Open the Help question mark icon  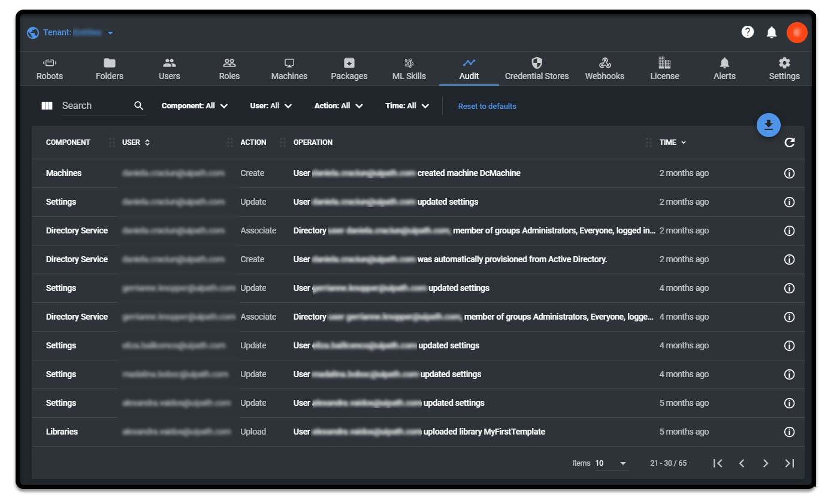pos(748,32)
